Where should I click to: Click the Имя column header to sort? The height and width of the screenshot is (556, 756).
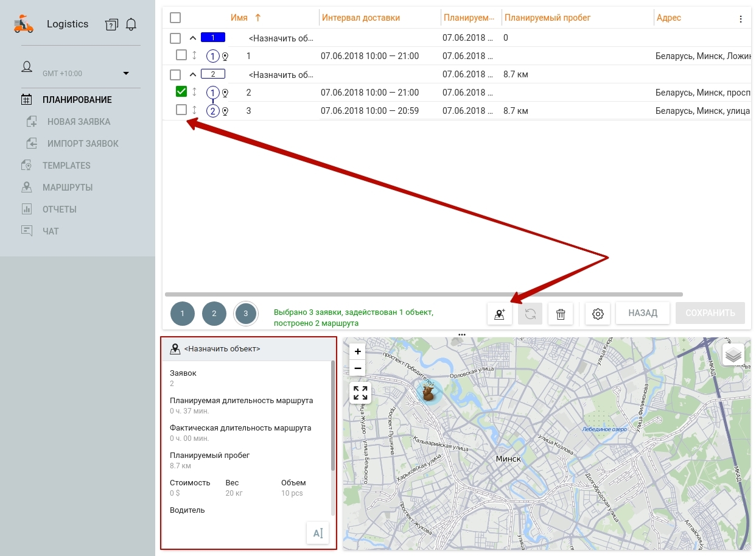(x=239, y=18)
